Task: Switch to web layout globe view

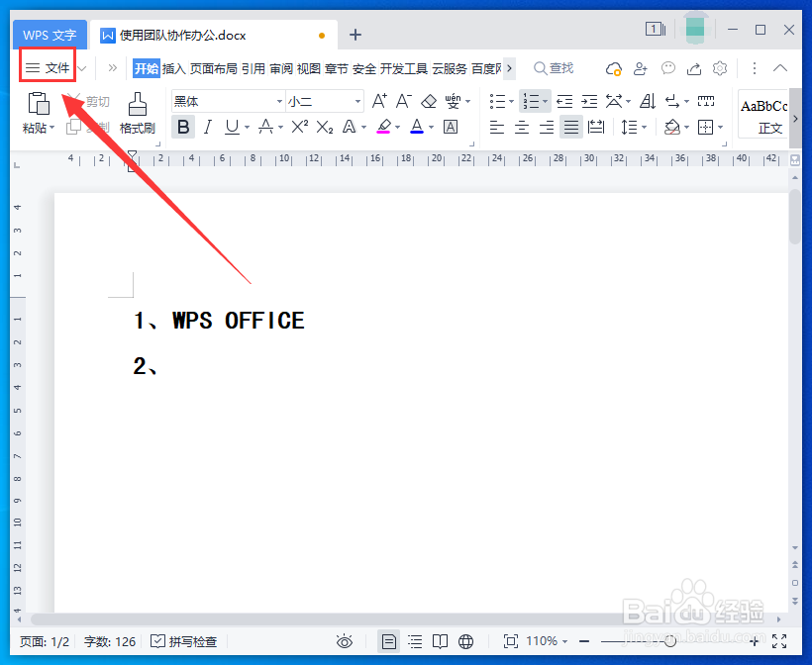Action: [x=466, y=641]
